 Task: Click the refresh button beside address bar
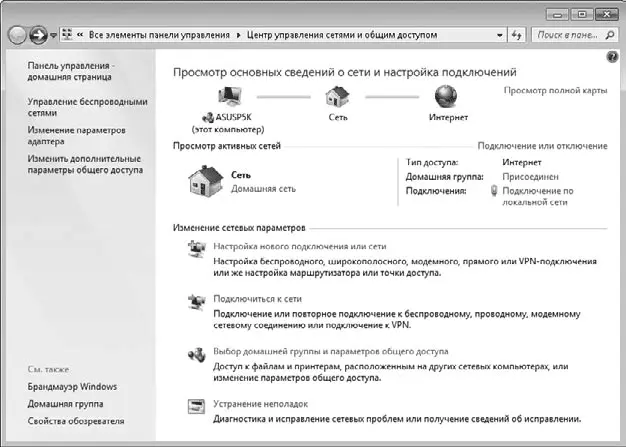(517, 35)
